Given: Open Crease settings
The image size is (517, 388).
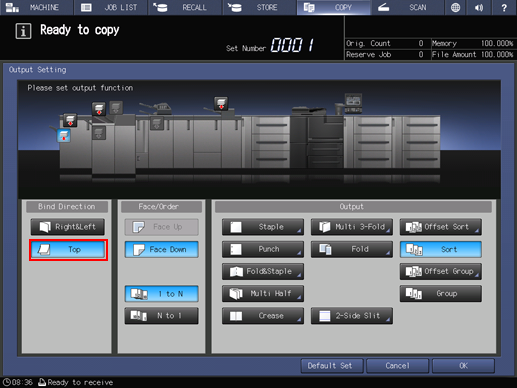Looking at the screenshot, I should [263, 316].
